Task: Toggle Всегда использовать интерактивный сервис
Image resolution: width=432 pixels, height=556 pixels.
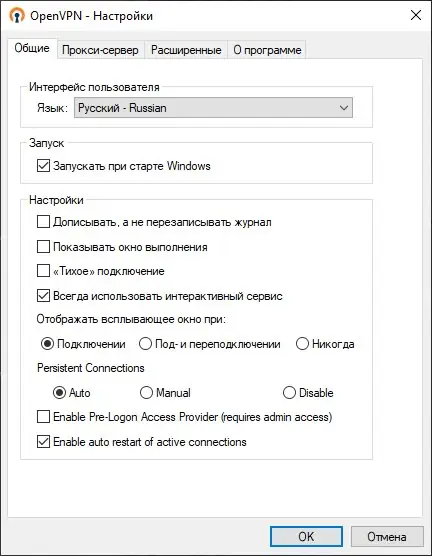Action: [43, 296]
